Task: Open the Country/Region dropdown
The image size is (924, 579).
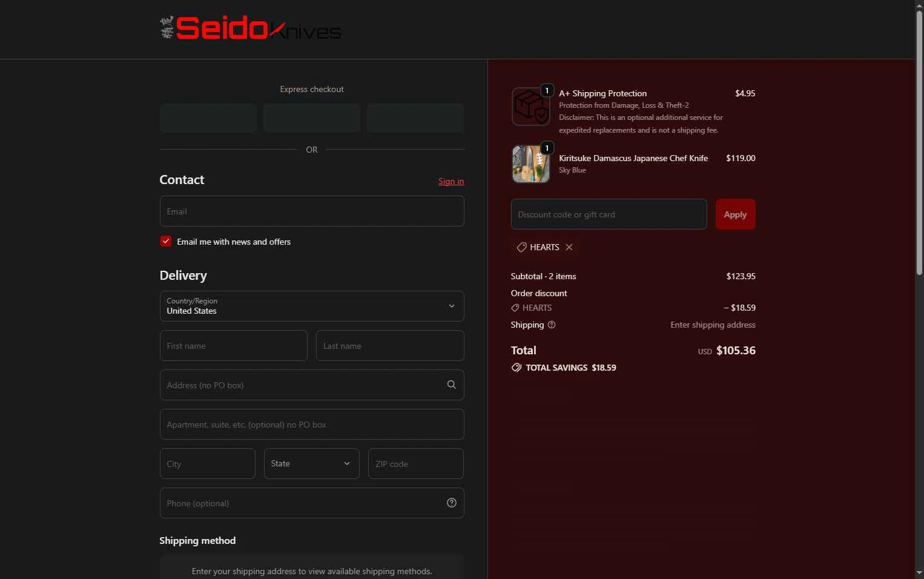Action: [x=312, y=306]
